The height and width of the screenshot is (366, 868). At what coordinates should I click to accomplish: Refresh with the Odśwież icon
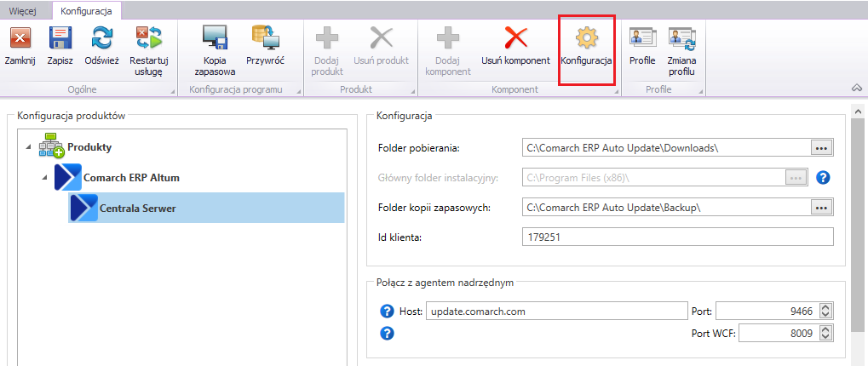[102, 38]
